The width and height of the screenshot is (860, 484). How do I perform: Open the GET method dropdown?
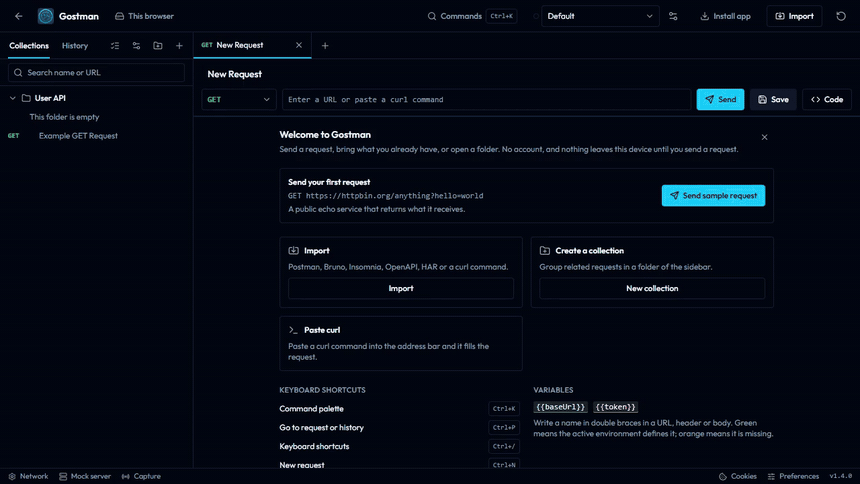tap(239, 99)
